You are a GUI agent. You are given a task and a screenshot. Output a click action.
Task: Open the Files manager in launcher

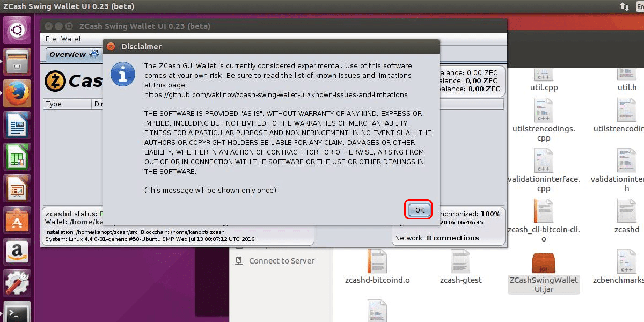pos(18,61)
